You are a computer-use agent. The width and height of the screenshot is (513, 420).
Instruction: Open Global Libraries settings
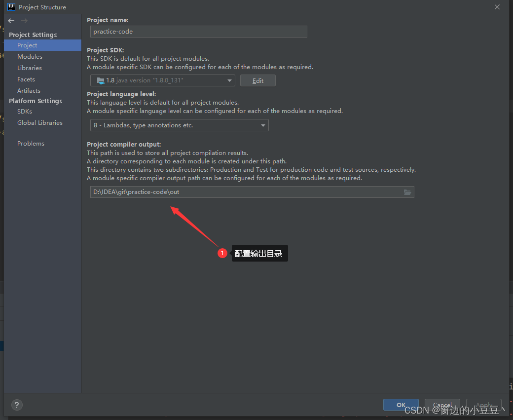tap(39, 122)
